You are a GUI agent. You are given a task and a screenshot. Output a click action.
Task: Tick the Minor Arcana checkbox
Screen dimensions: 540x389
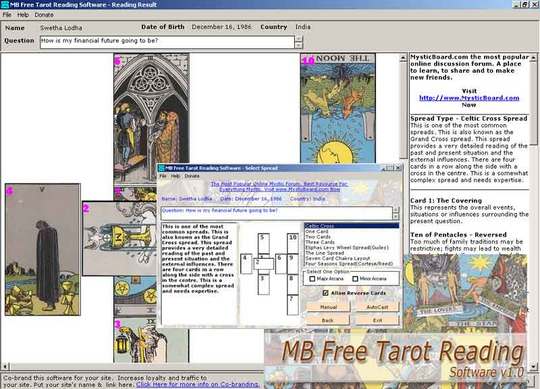click(x=355, y=279)
